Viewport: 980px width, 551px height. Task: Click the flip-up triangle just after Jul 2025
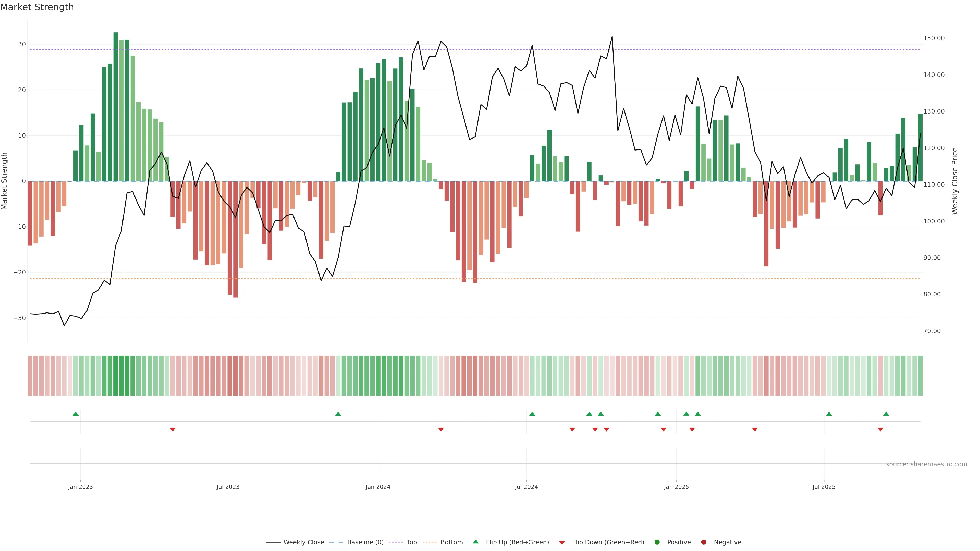tap(829, 414)
